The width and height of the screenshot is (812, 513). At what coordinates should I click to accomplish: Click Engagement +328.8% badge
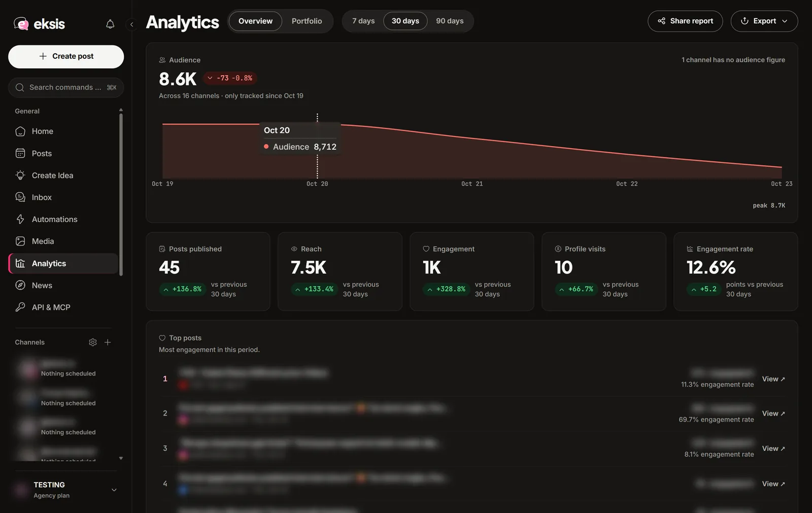[x=447, y=289]
